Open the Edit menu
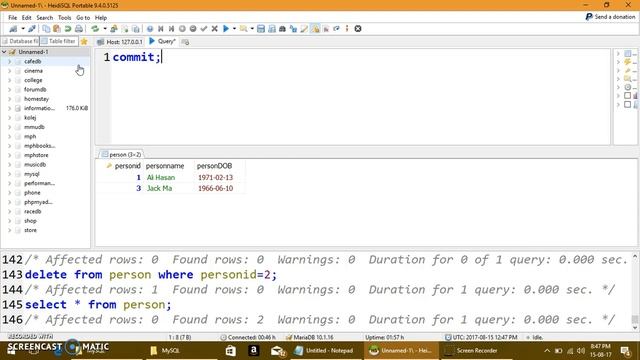The width and height of the screenshot is (640, 360). pyautogui.click(x=27, y=18)
